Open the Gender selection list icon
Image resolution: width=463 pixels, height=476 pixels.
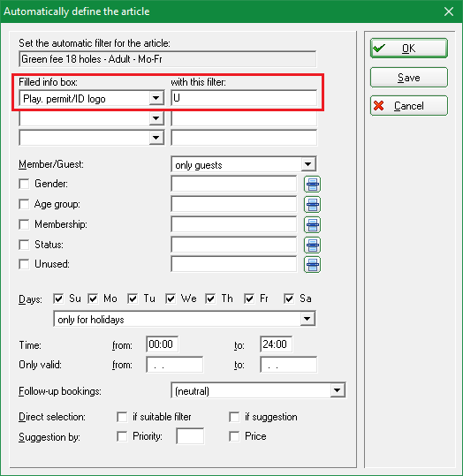tap(312, 185)
